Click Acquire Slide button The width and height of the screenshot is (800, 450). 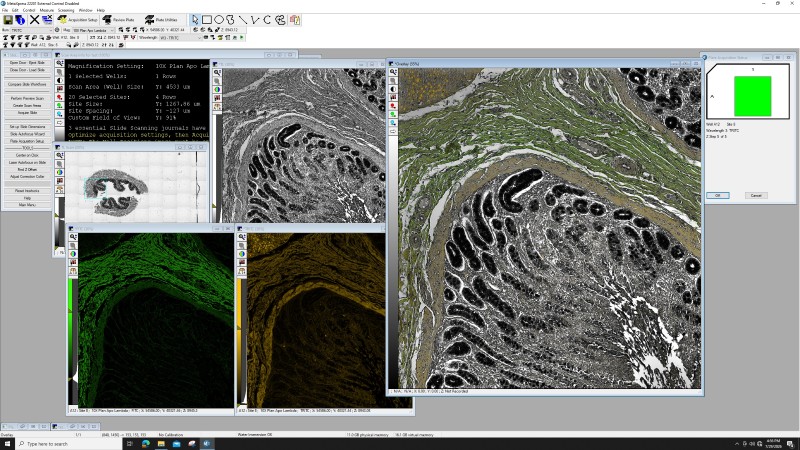[x=27, y=112]
